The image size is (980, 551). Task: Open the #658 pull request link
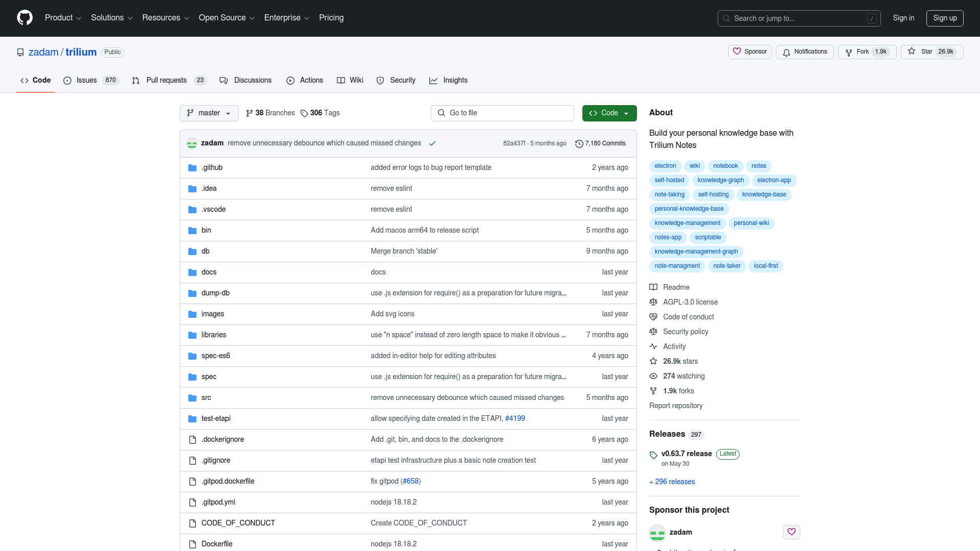click(411, 482)
